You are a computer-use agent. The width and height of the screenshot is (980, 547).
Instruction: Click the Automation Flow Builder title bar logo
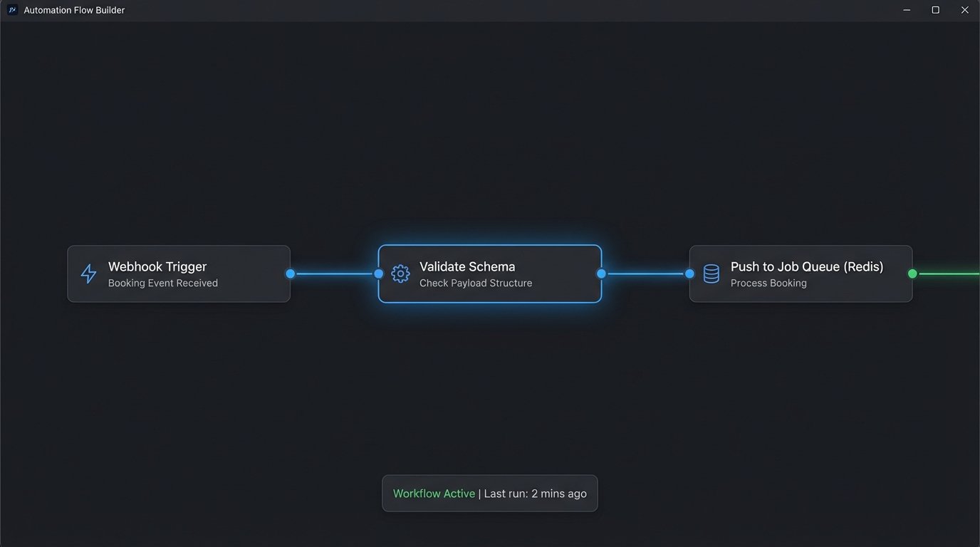[x=11, y=9]
